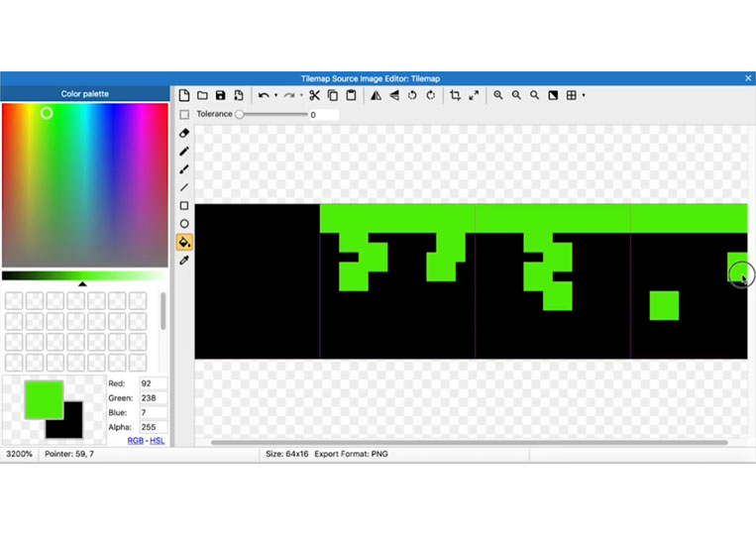This screenshot has height=536, width=756.
Task: Switch to the HSL color mode link
Action: pos(158,441)
